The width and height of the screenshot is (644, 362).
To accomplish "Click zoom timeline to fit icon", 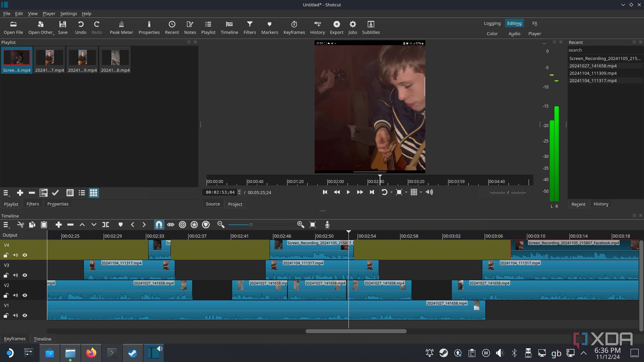I will tap(313, 225).
